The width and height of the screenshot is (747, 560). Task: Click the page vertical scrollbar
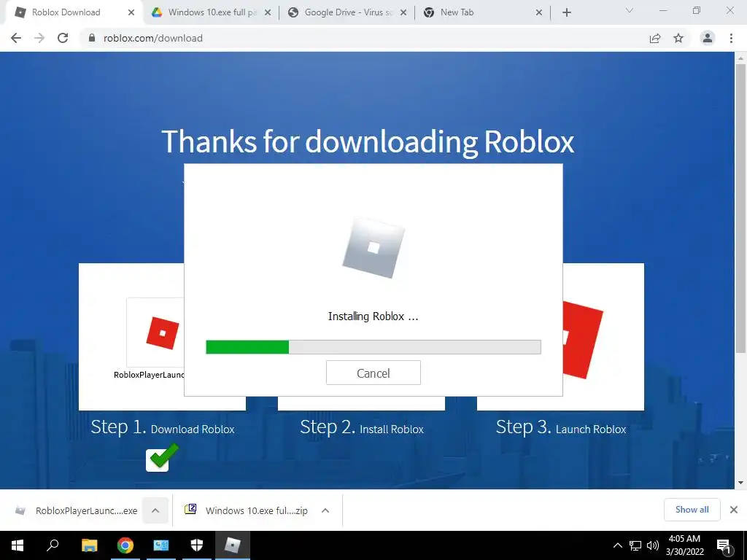(740, 209)
